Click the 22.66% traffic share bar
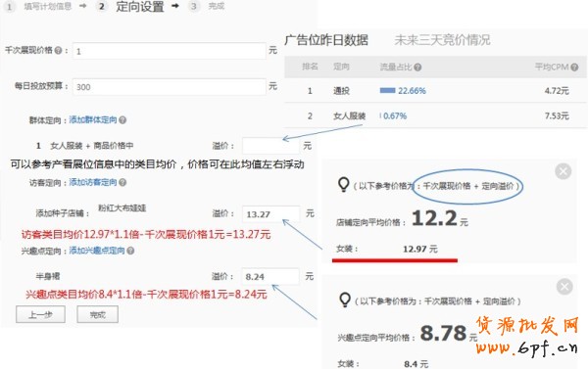The image size is (588, 369). coord(387,91)
